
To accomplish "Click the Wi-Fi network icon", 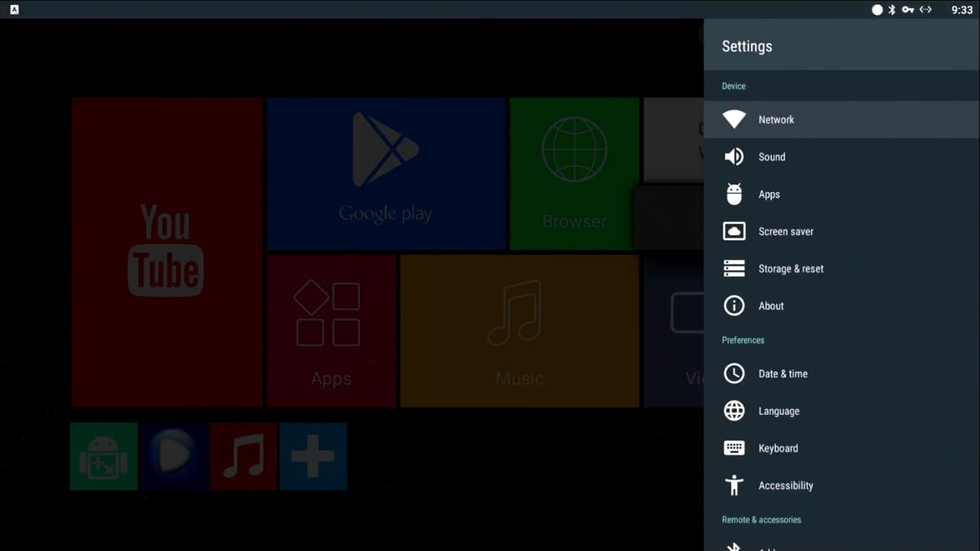I will click(x=734, y=119).
